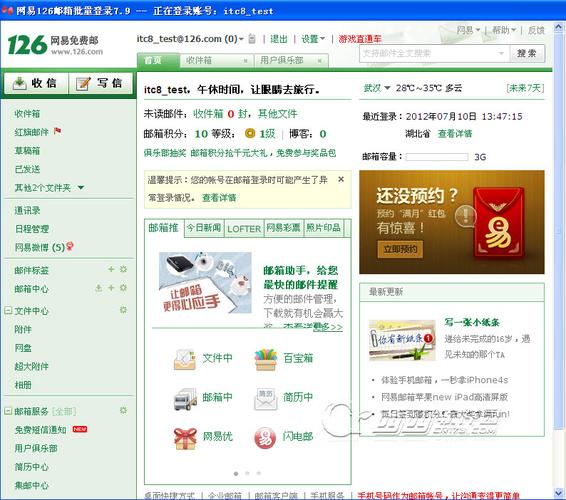Select the 邮箱推 tab
This screenshot has height=500, width=566.
(164, 228)
